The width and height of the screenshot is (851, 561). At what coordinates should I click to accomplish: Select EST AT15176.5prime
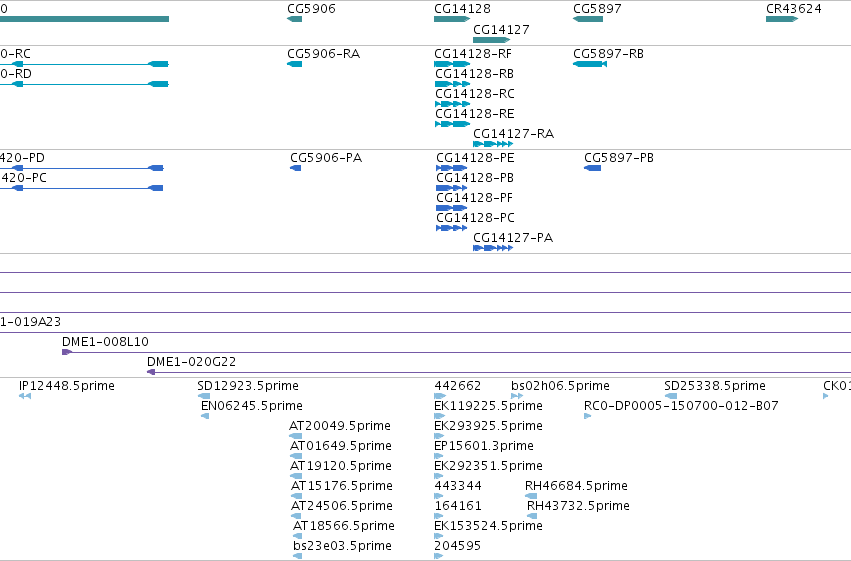coord(342,486)
